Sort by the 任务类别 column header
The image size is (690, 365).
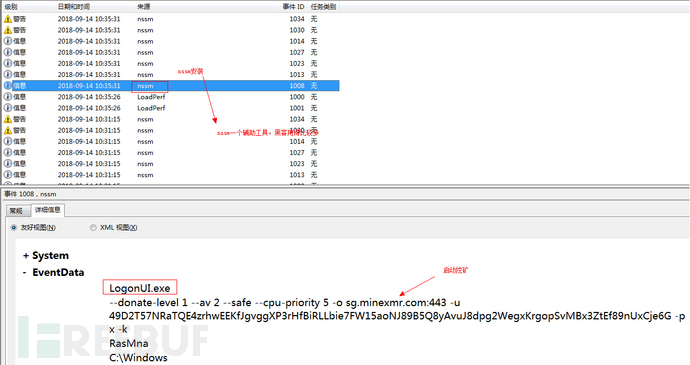coord(323,7)
